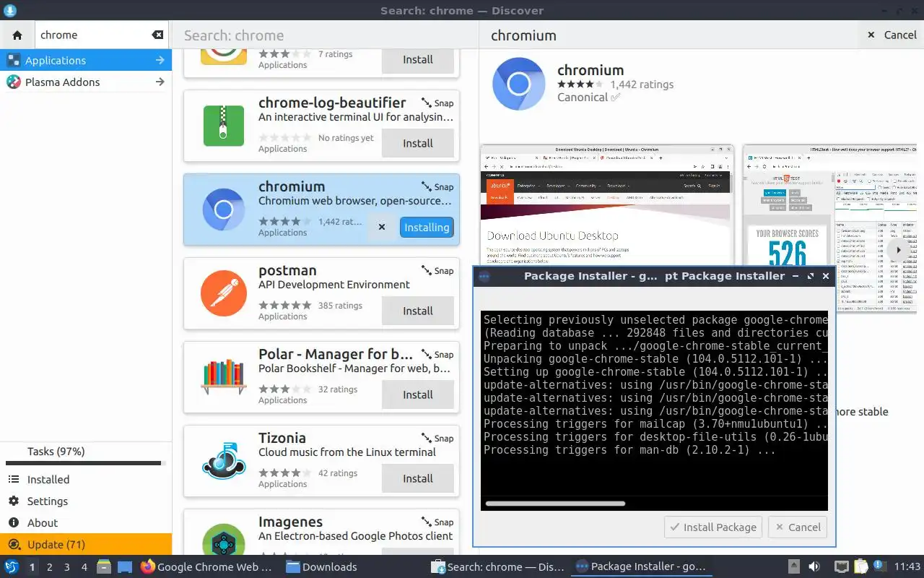
Task: Open the start menu bird icon
Action: tap(12, 566)
